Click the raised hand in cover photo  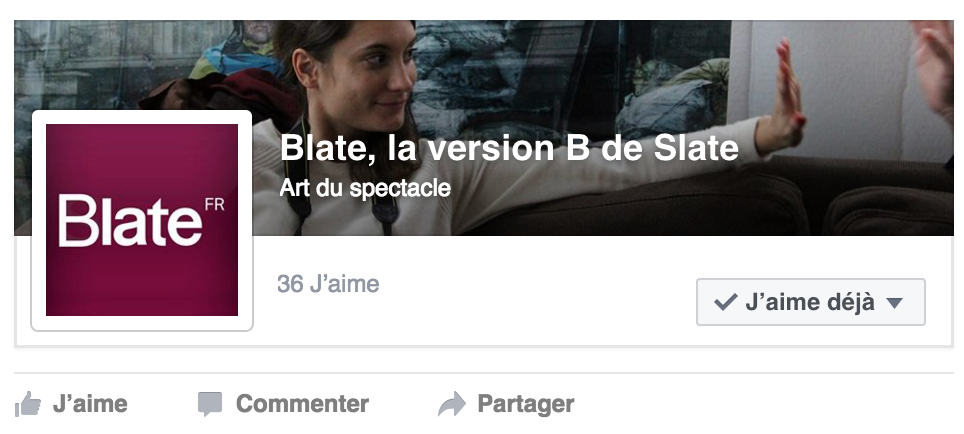click(x=784, y=98)
